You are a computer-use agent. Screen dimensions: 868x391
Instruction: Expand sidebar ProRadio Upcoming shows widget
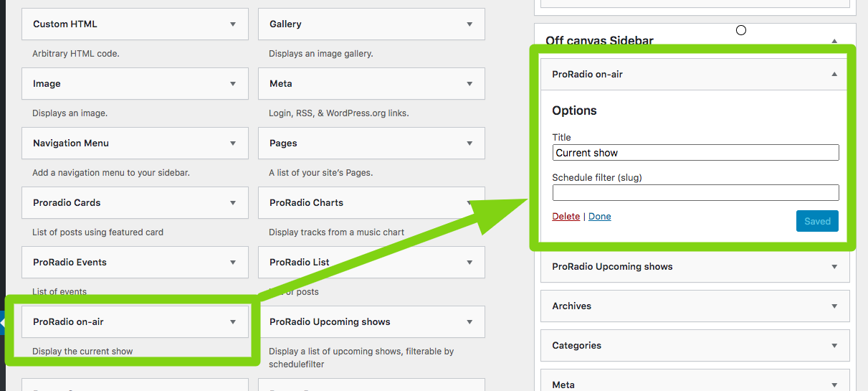(x=834, y=267)
